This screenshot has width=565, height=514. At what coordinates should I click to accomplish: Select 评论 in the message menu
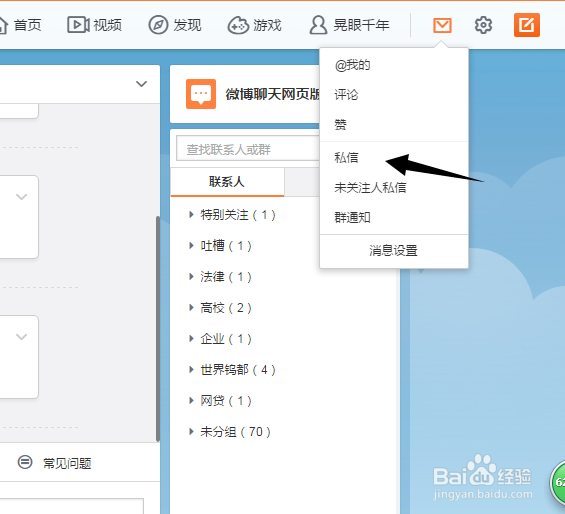[394, 95]
